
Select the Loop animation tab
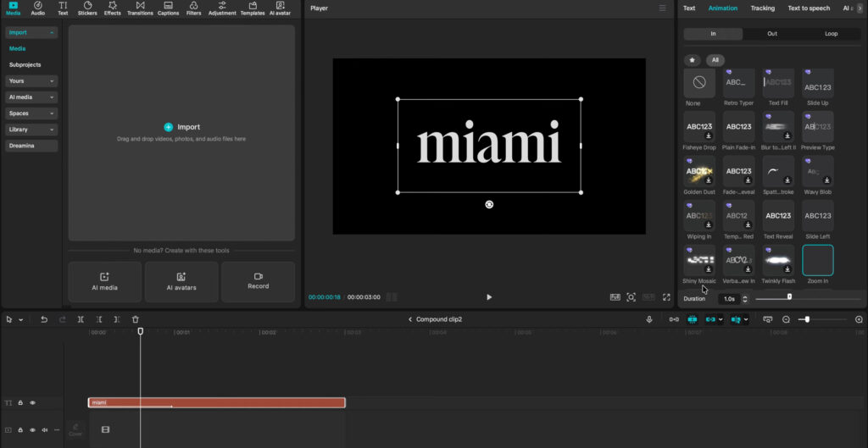tap(832, 34)
